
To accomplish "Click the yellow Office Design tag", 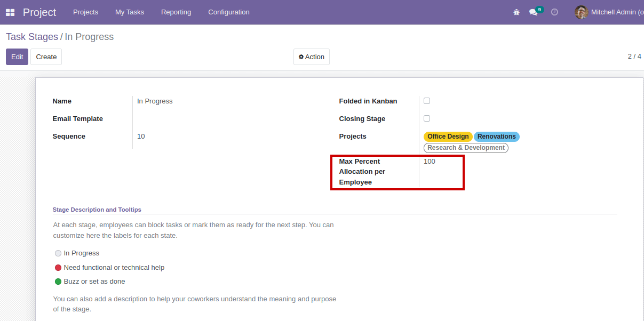I will click(448, 137).
